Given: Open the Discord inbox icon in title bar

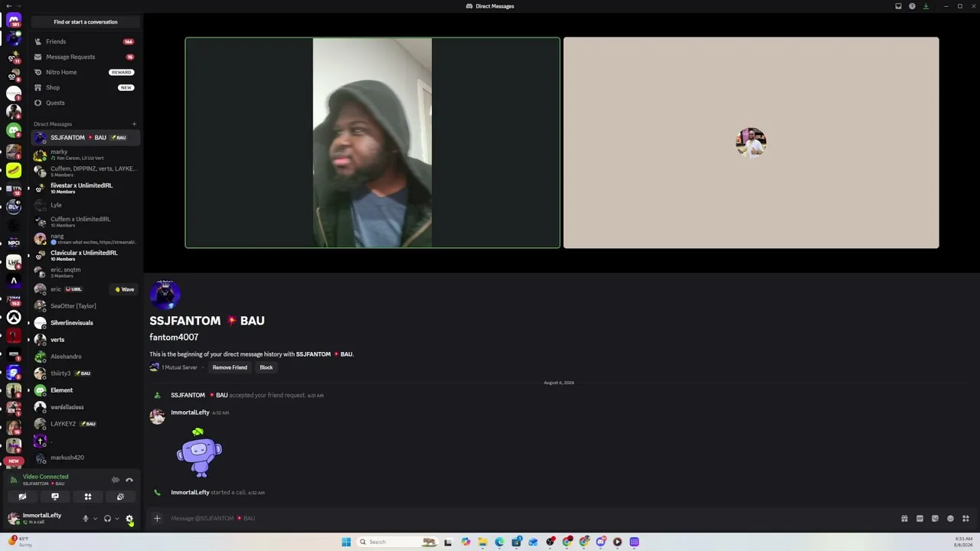Looking at the screenshot, I should point(898,6).
